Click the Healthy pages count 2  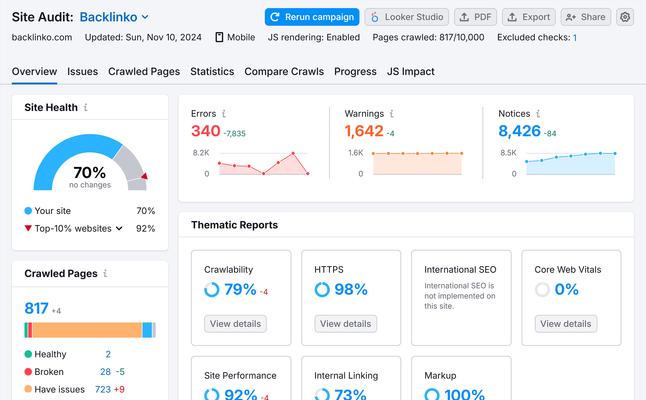click(x=108, y=354)
